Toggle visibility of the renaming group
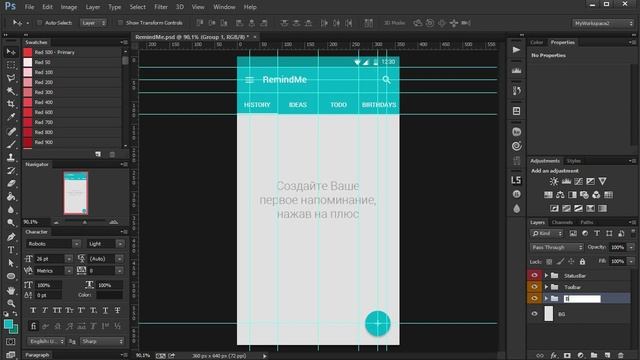 534,299
